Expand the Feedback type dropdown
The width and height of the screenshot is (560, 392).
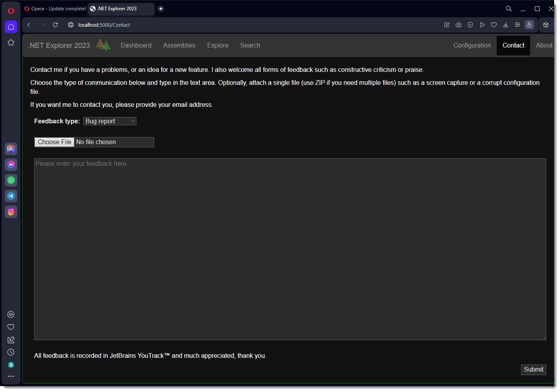(x=110, y=121)
